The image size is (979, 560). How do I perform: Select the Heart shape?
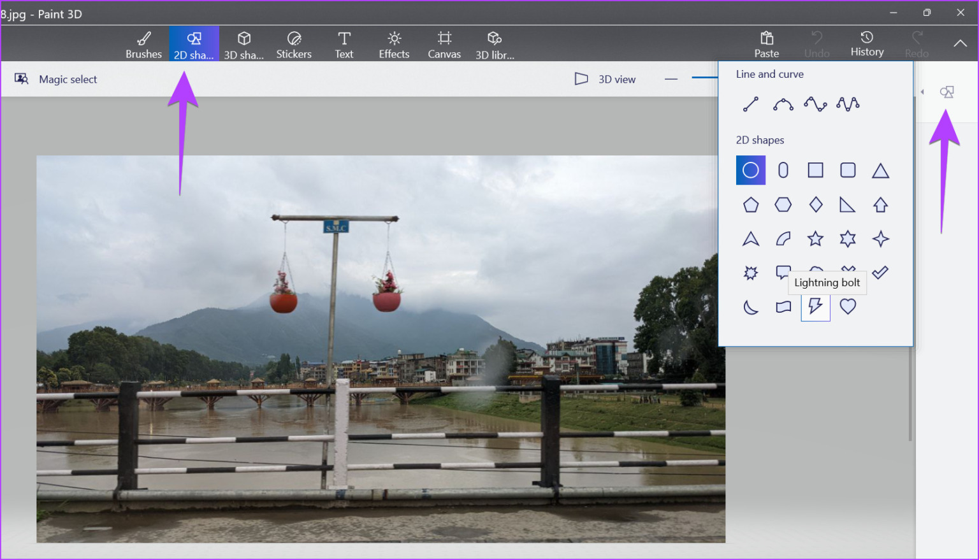(848, 307)
